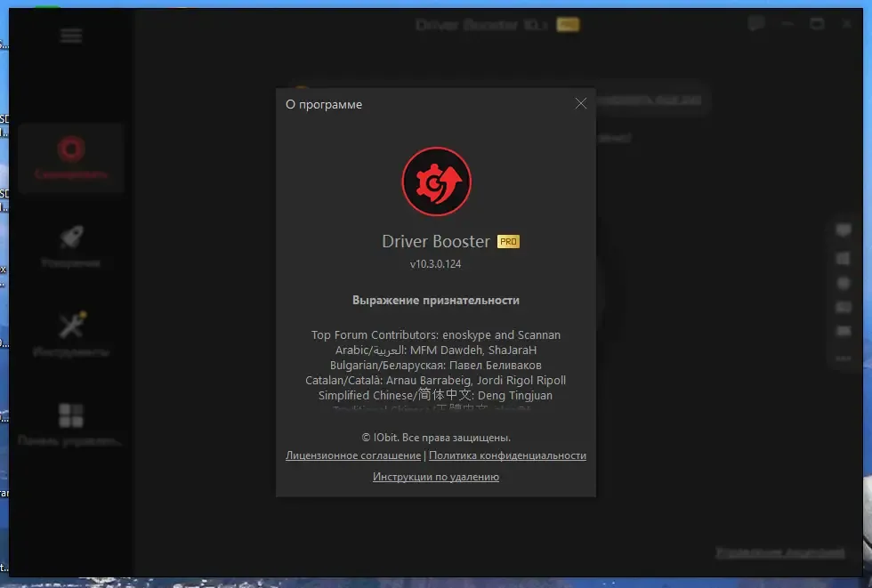Screen dimensions: 872x588
Task: Close the Driver Booster main window
Action: coord(846,24)
